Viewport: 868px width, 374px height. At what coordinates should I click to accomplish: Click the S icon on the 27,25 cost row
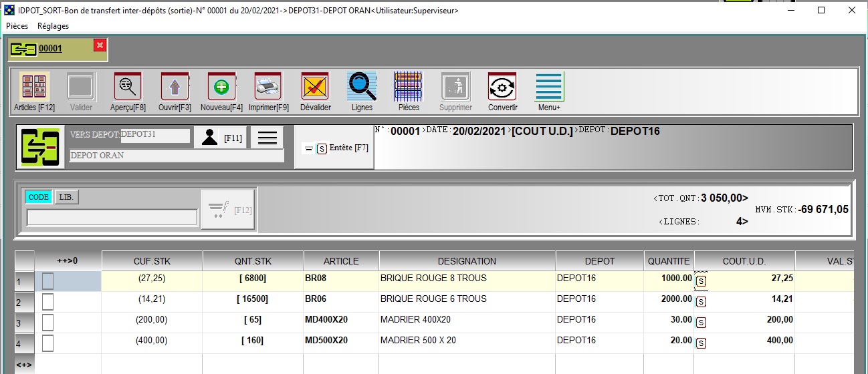701,281
